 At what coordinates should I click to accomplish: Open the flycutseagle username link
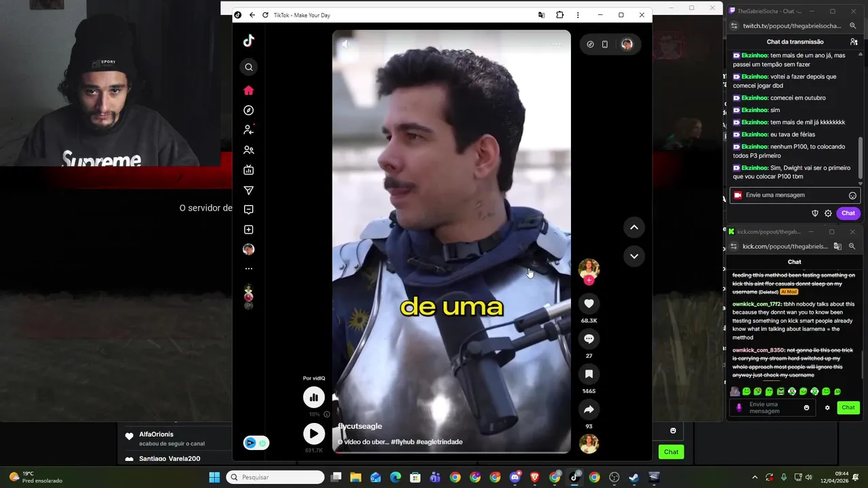click(x=360, y=426)
